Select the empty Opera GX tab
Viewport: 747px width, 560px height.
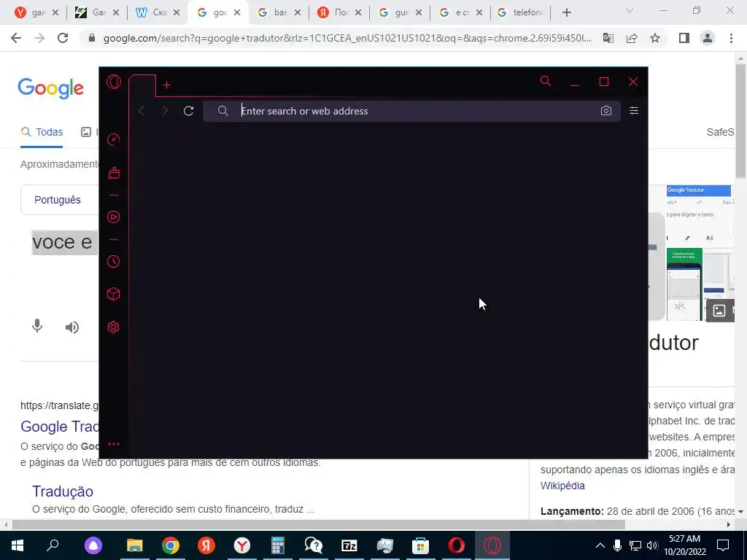coord(142,86)
